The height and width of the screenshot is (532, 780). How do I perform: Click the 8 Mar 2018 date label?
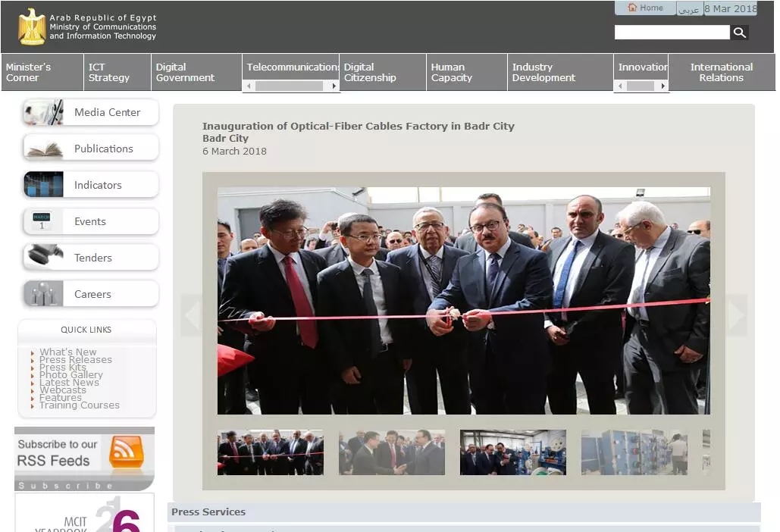731,9
